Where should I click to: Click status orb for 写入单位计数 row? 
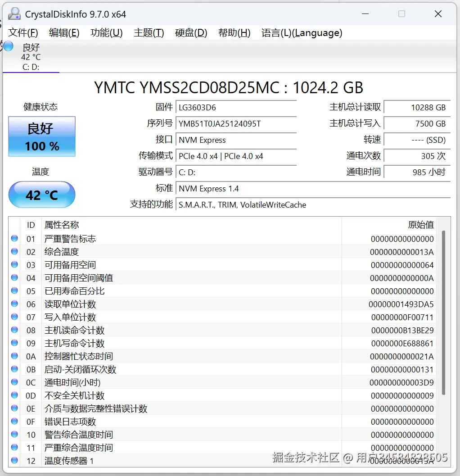[x=14, y=317]
